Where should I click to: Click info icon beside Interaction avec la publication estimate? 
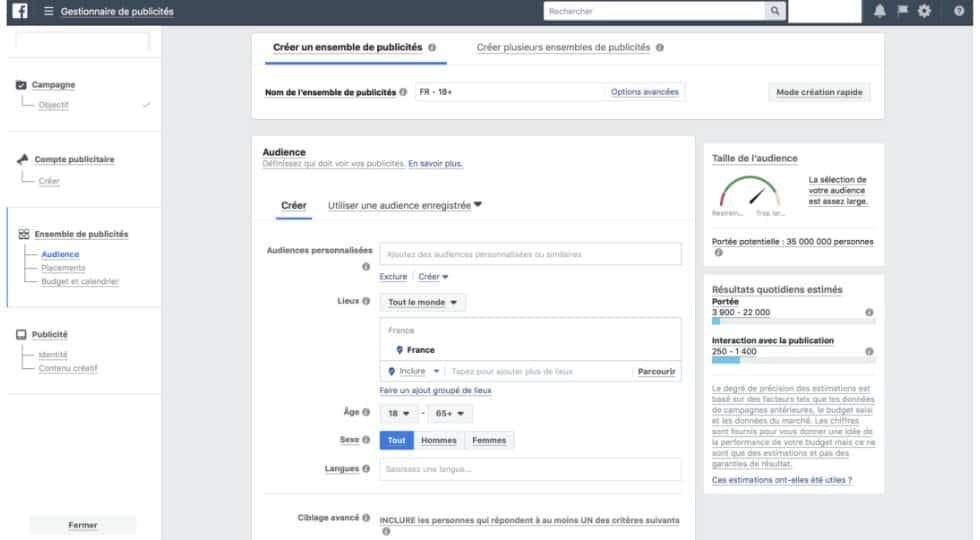click(x=869, y=351)
